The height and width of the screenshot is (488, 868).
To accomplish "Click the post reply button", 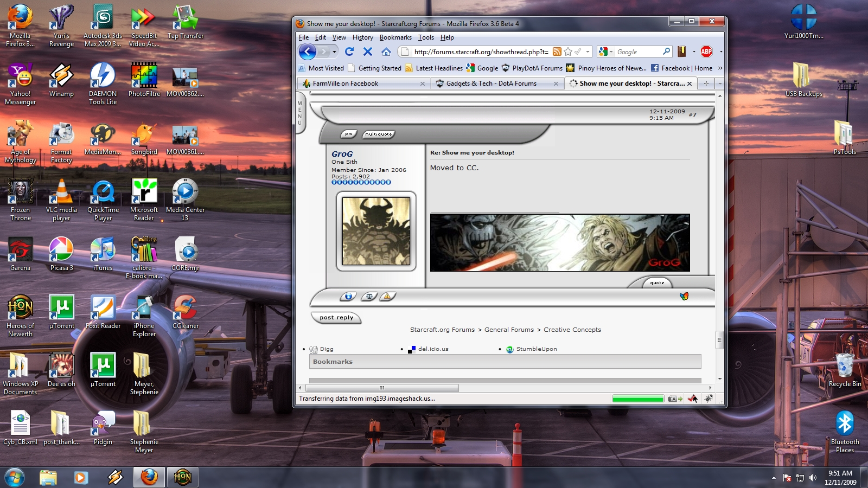I will click(x=336, y=318).
